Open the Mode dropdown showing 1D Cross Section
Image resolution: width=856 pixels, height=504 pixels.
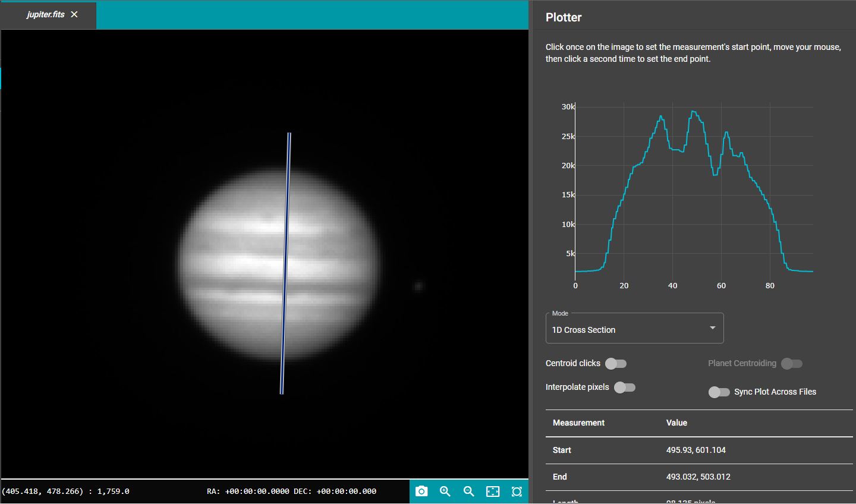coord(634,328)
